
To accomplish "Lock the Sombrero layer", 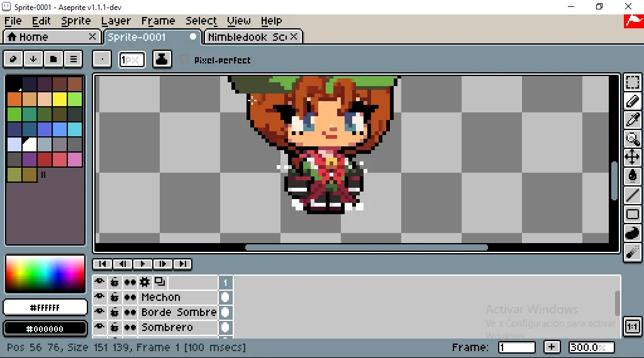I will click(114, 327).
